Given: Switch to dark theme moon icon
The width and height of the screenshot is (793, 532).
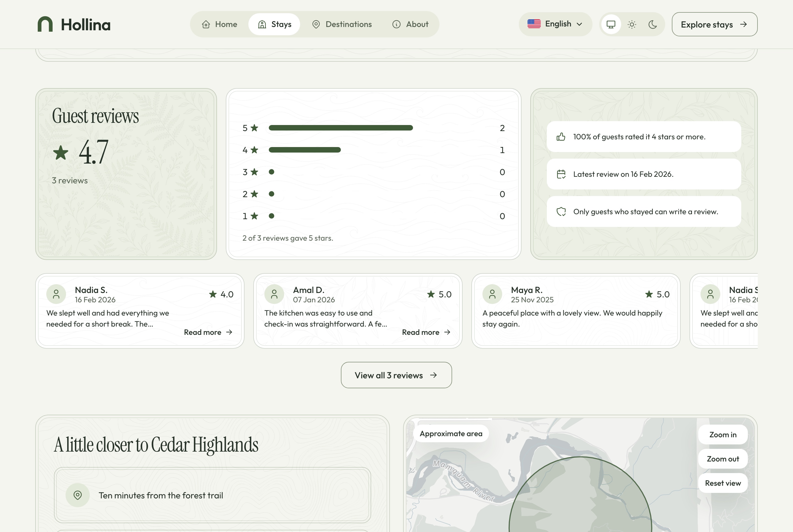Looking at the screenshot, I should pyautogui.click(x=653, y=25).
